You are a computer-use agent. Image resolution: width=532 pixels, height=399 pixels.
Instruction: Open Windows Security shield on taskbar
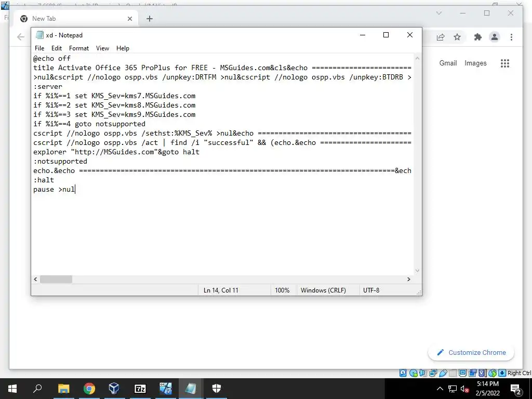tap(216, 389)
